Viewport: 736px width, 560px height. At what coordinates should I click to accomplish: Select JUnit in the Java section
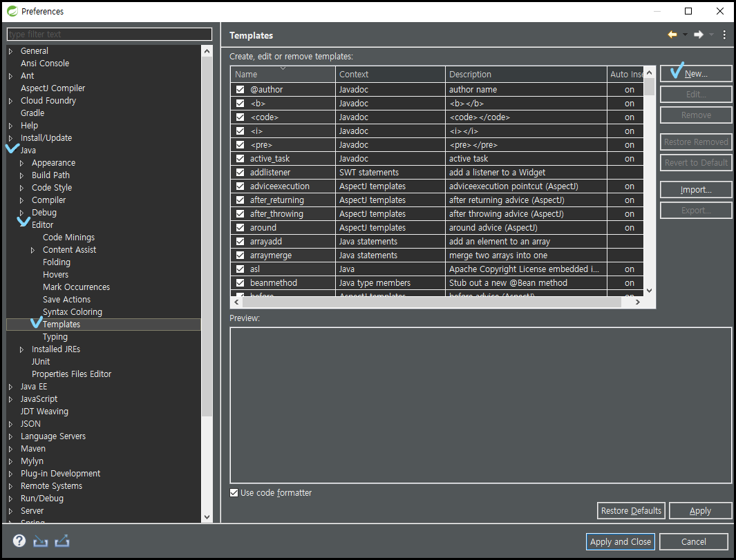pyautogui.click(x=40, y=362)
